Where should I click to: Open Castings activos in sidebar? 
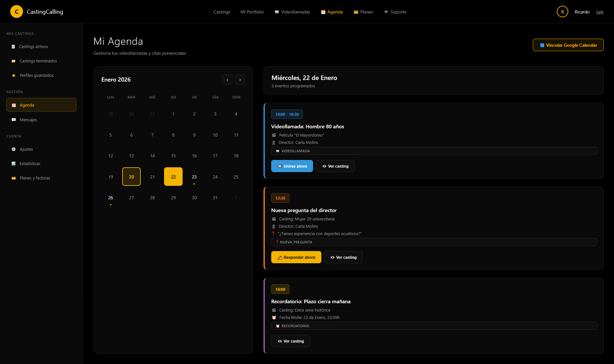[33, 46]
